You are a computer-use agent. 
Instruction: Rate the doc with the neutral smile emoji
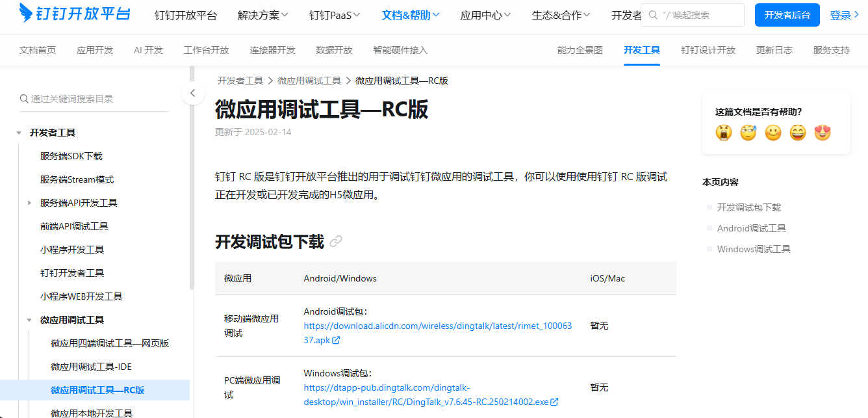click(773, 133)
